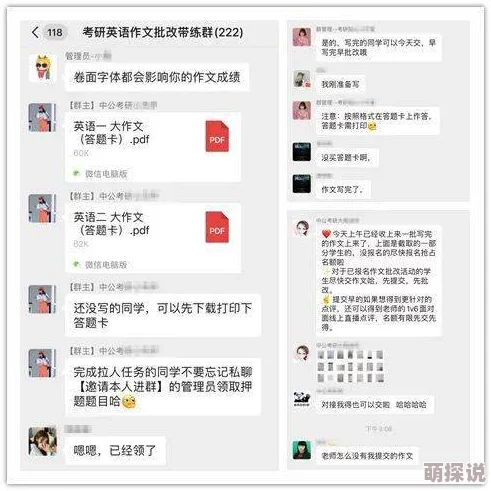
Task: Open the blurred screenshot grid image
Action: (351, 366)
